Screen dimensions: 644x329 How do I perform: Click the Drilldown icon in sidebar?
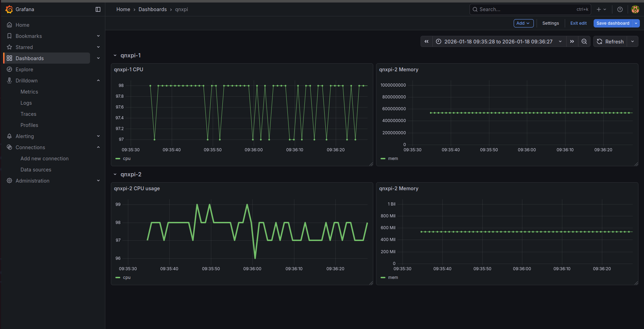tap(9, 81)
